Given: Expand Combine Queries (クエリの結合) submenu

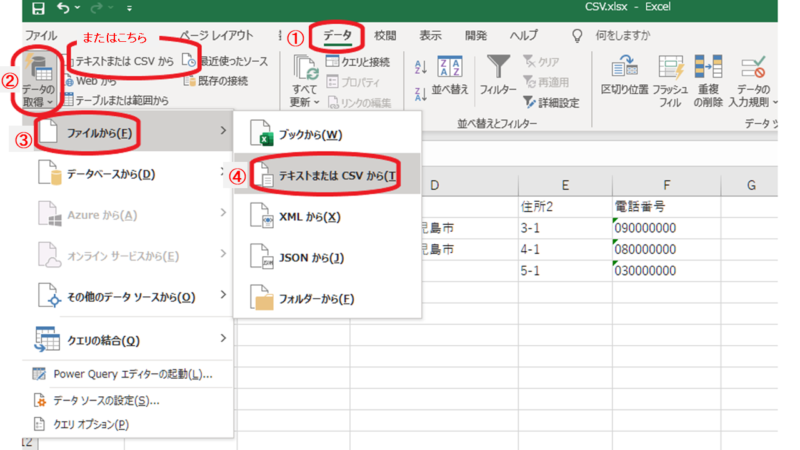Looking at the screenshot, I should [x=127, y=339].
